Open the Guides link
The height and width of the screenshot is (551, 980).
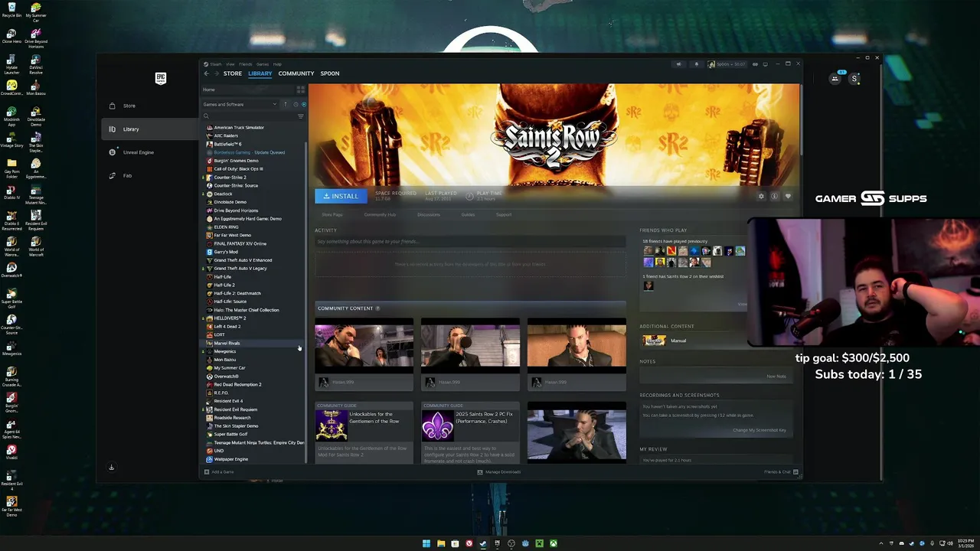(x=468, y=215)
